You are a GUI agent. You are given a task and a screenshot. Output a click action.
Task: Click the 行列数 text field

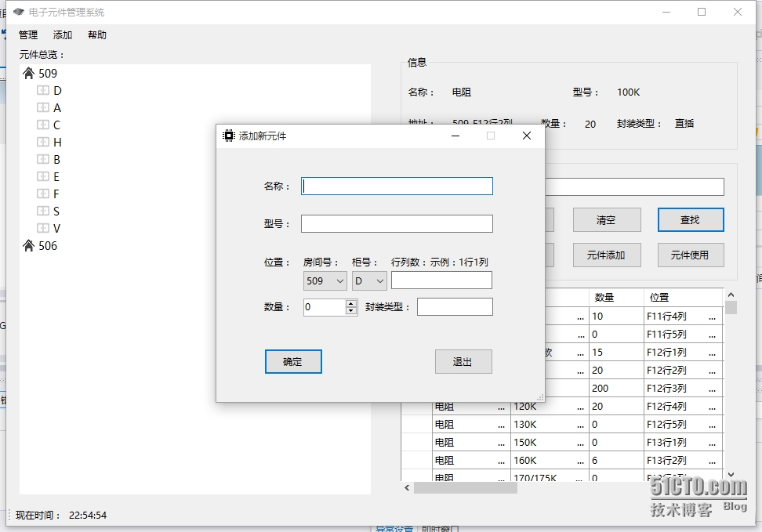pos(441,280)
